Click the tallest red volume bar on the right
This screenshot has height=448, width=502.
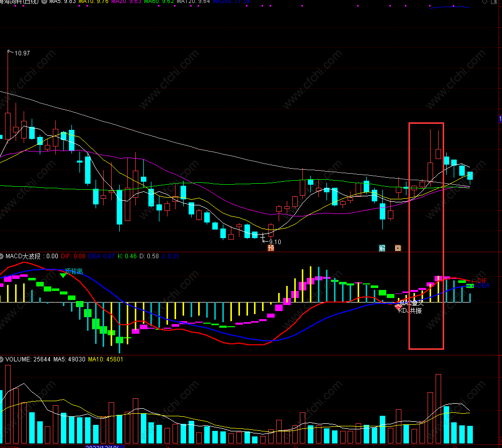[438, 409]
